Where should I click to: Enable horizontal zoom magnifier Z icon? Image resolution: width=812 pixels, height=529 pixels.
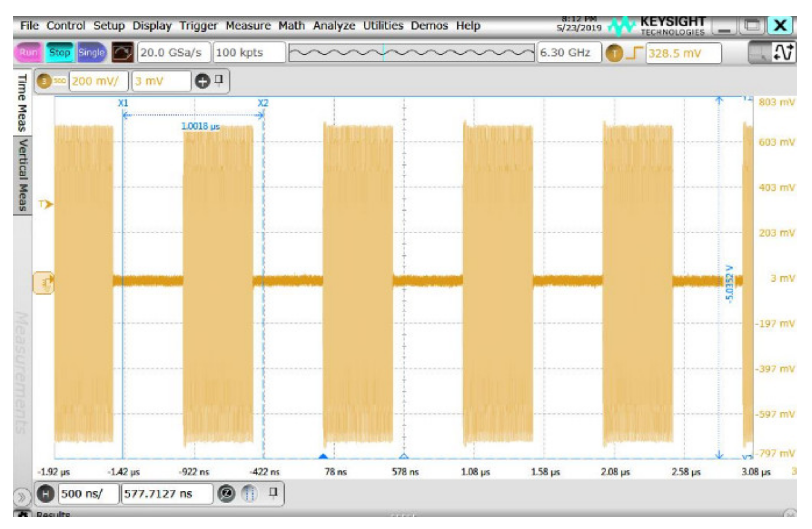(x=226, y=493)
